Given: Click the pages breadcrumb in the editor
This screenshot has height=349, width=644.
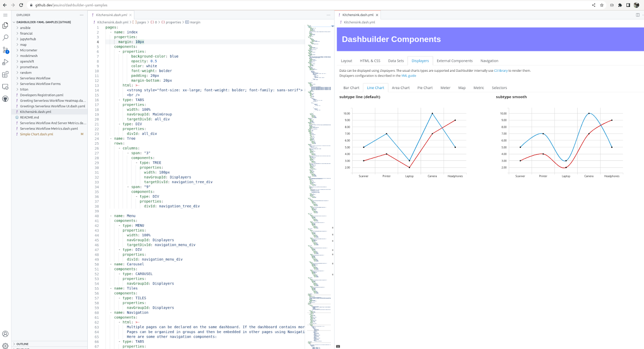Looking at the screenshot, I should pyautogui.click(x=141, y=22).
